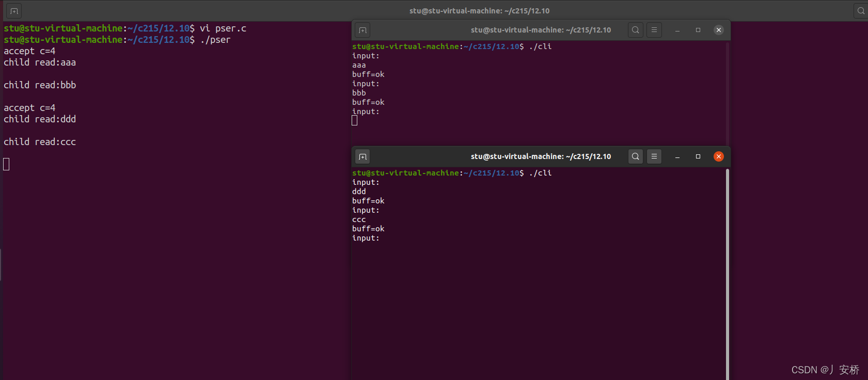Click './cli' prompt line in upper terminal
Screen dimensions: 868x380
click(x=452, y=46)
